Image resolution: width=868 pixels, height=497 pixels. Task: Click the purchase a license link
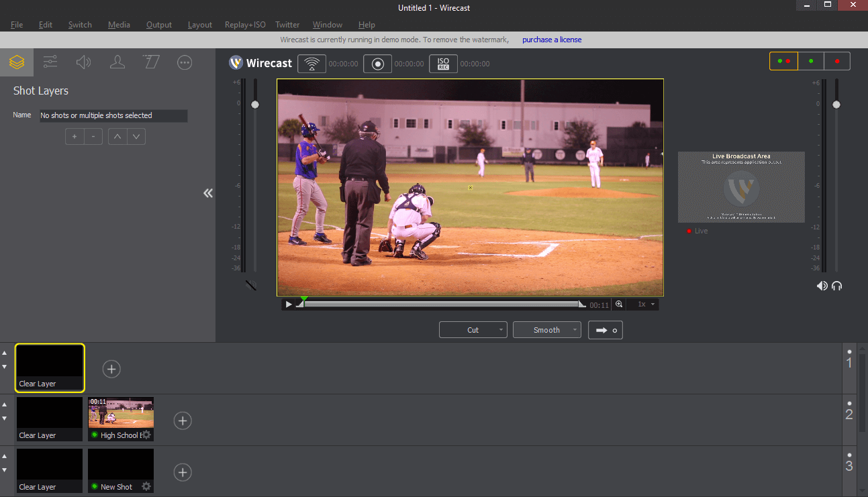(552, 40)
